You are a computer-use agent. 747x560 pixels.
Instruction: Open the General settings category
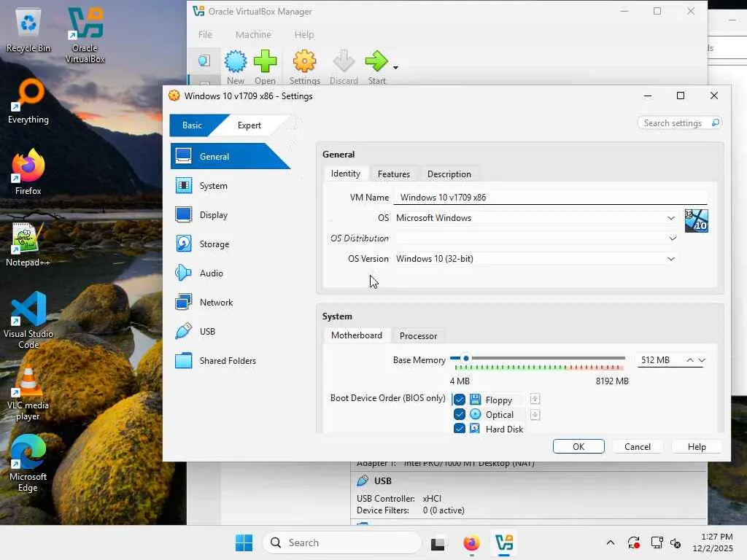point(230,156)
